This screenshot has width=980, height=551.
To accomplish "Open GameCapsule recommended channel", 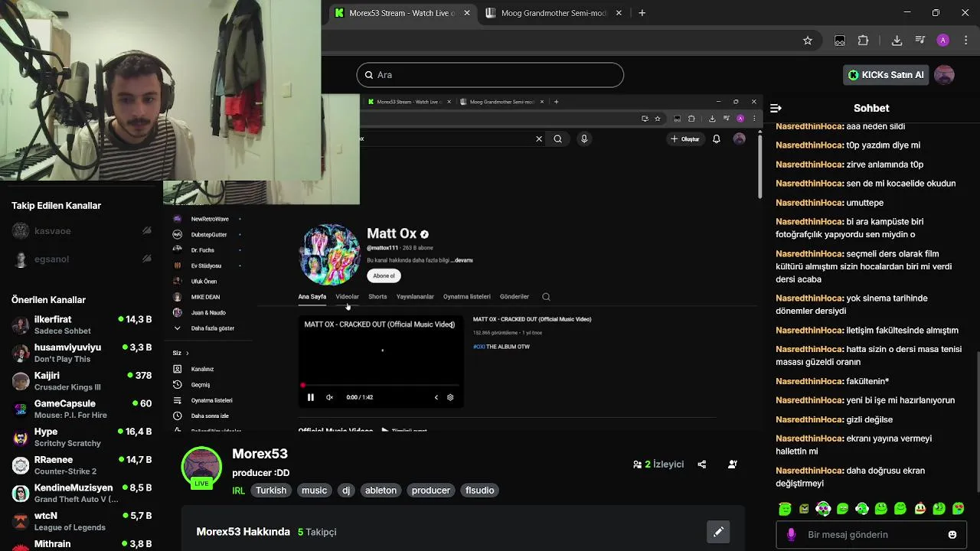I will tap(81, 409).
